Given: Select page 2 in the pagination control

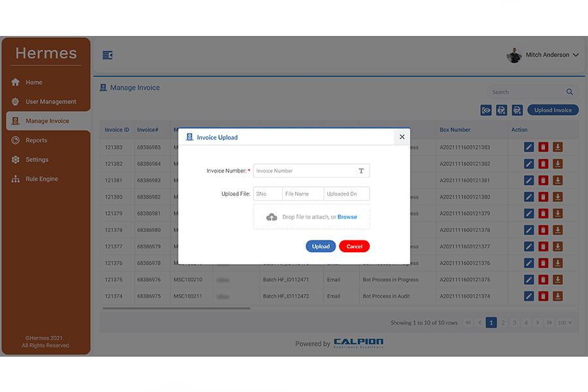Looking at the screenshot, I should [503, 322].
